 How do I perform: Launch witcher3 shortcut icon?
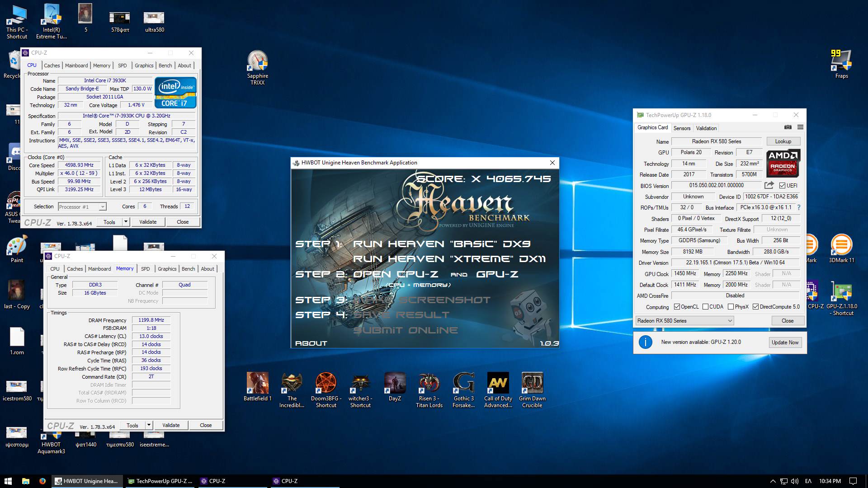[x=360, y=390]
